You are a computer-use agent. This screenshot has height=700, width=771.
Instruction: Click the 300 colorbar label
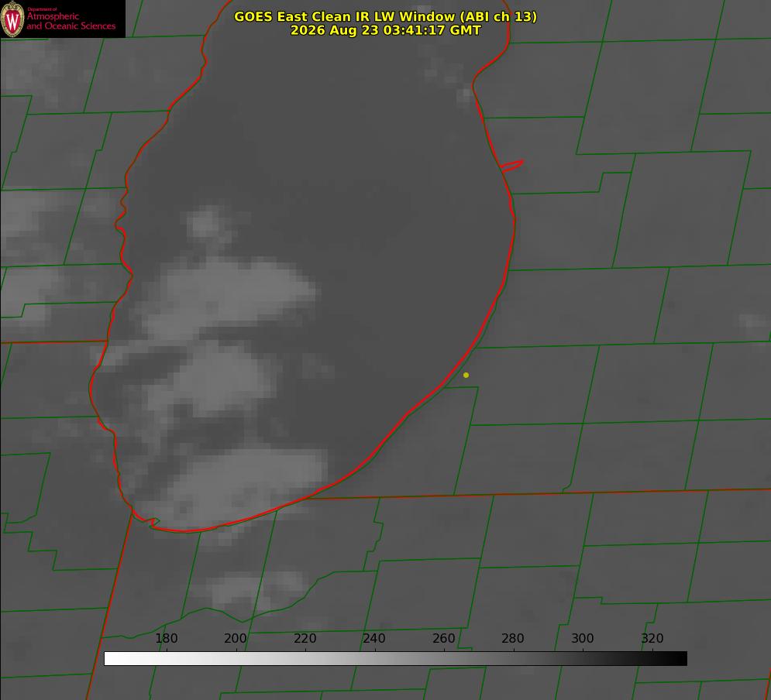(583, 638)
